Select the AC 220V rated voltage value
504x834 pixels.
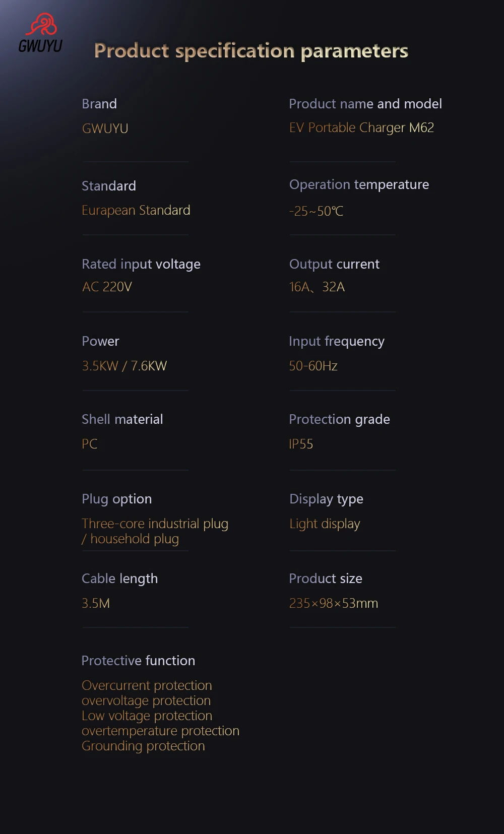click(x=107, y=287)
